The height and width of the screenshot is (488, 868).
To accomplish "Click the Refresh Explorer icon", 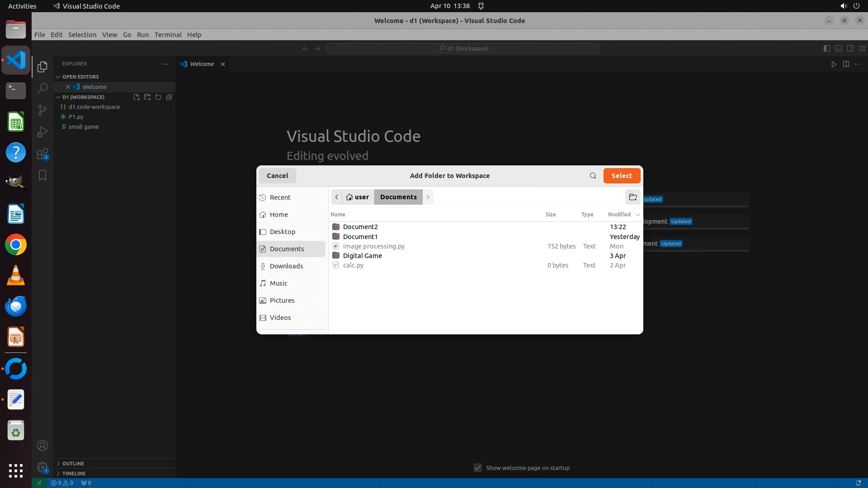I will point(158,97).
